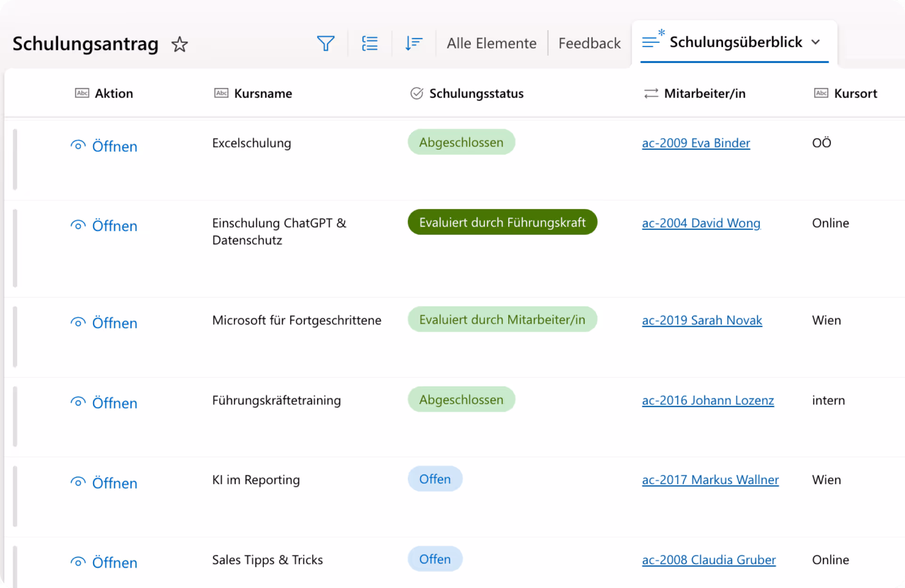Viewport: 905px width, 588px height.
Task: Switch to the Alle Elemente view
Action: click(x=491, y=43)
